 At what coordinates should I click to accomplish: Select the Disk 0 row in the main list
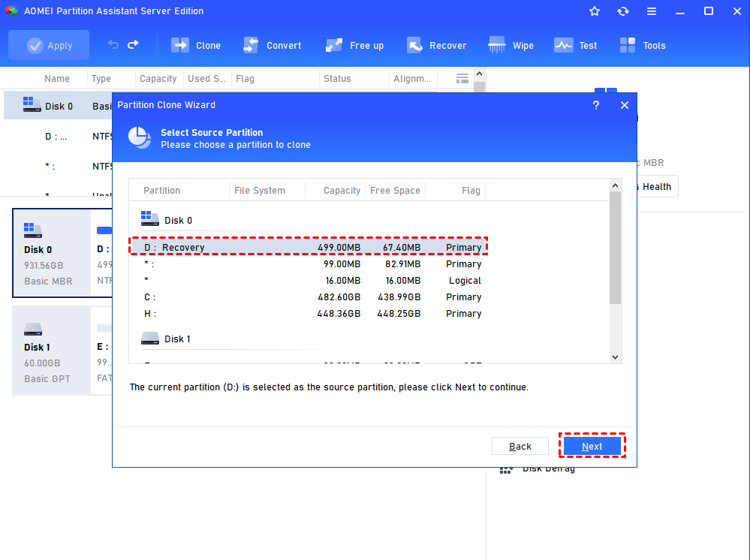tap(59, 106)
